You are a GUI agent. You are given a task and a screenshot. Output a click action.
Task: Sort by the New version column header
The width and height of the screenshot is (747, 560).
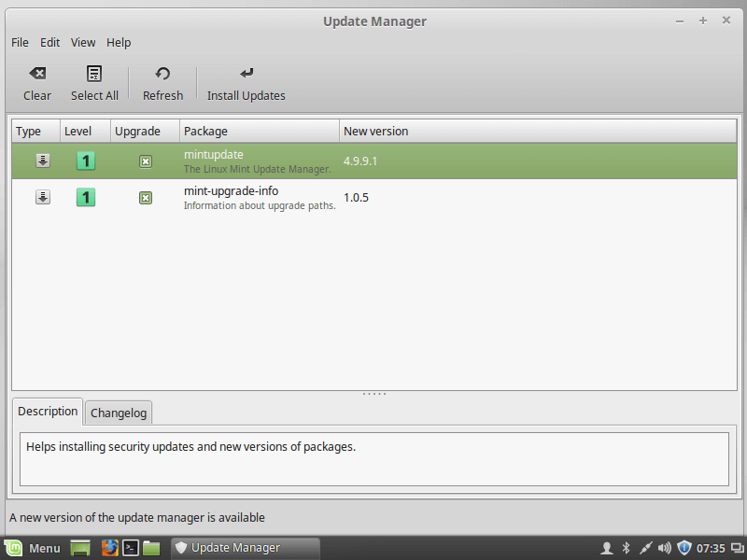(538, 131)
